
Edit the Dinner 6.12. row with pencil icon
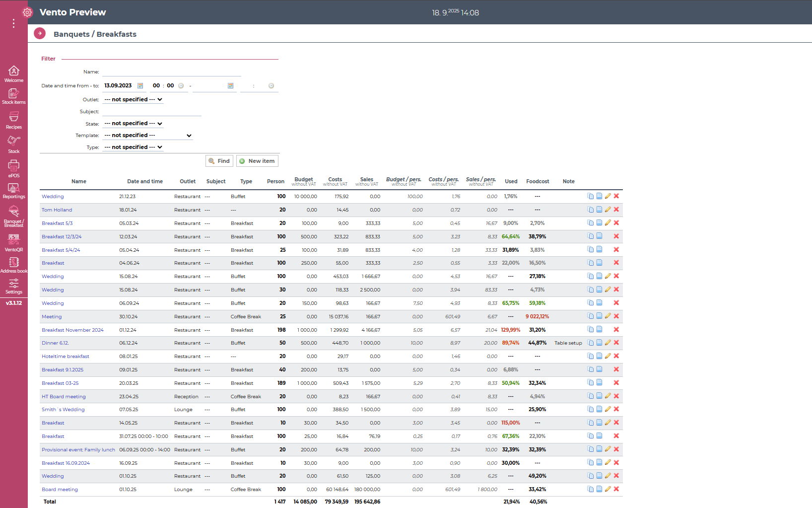pos(608,343)
